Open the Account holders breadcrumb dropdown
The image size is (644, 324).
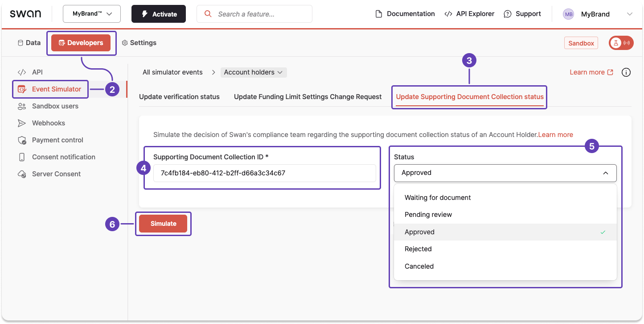tap(253, 72)
